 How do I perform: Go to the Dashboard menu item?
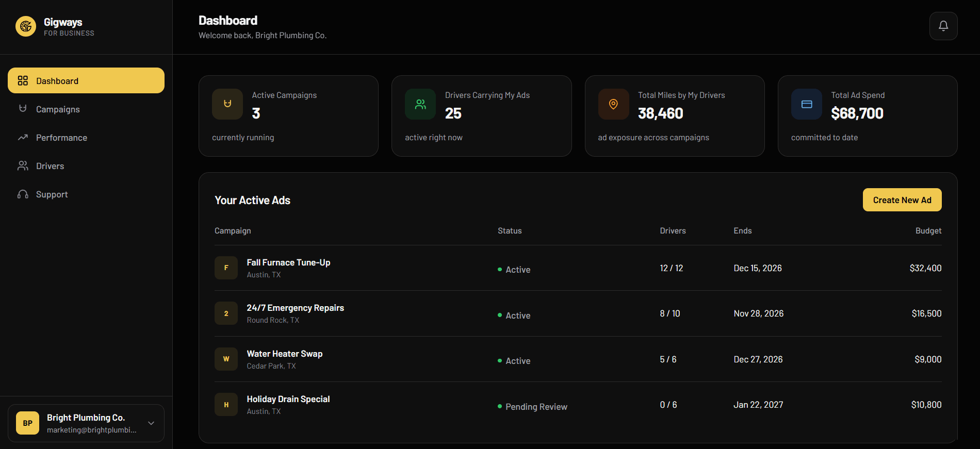click(x=86, y=80)
